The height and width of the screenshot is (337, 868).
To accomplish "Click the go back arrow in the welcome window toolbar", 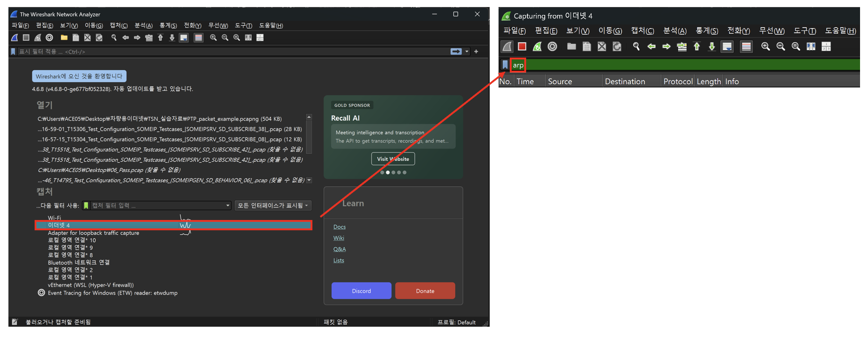I will tap(125, 37).
